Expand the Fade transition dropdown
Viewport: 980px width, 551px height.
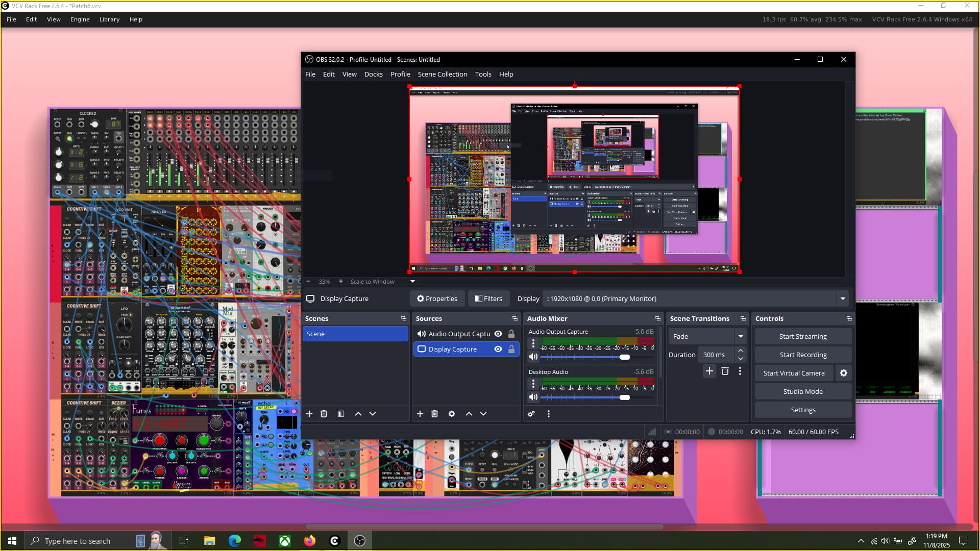pos(740,336)
